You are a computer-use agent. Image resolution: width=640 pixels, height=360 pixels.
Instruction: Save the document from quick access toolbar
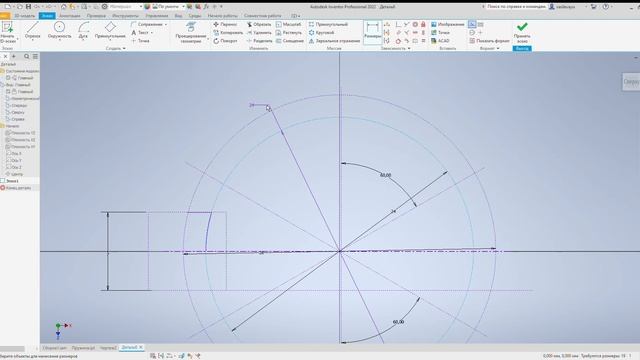coord(28,7)
